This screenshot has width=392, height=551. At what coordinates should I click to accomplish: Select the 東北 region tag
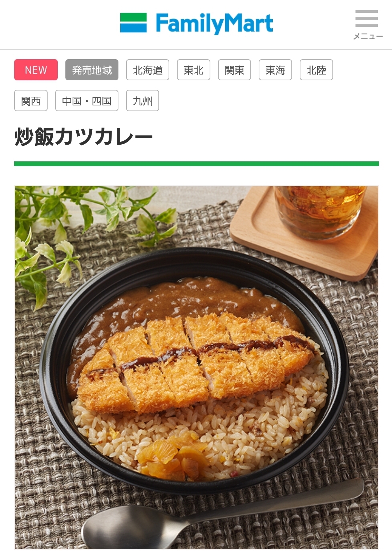click(x=193, y=70)
